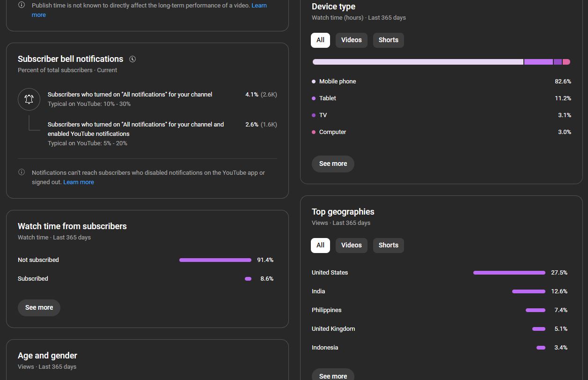The width and height of the screenshot is (588, 380).
Task: Show Shorts in Top geographies
Action: pyautogui.click(x=389, y=245)
